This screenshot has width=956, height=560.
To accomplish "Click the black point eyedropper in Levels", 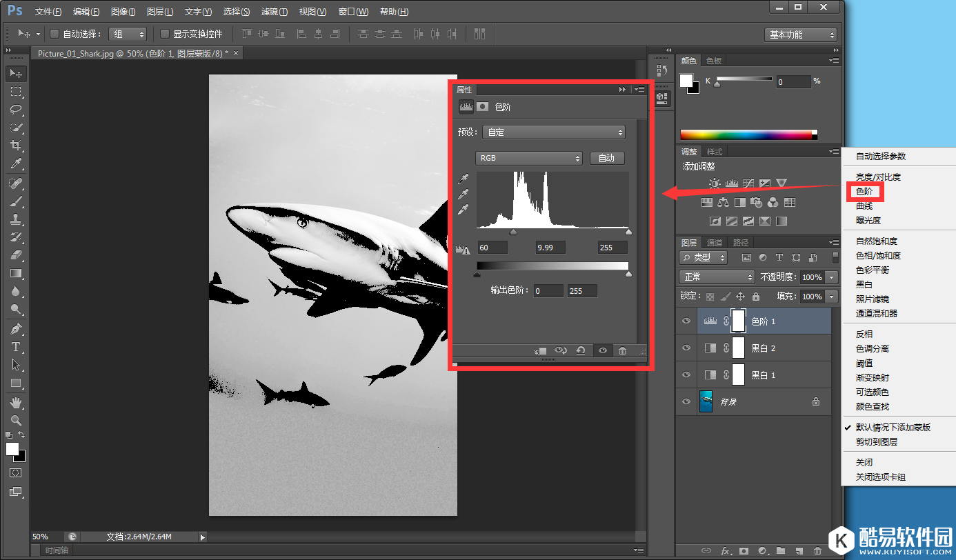I will click(464, 179).
